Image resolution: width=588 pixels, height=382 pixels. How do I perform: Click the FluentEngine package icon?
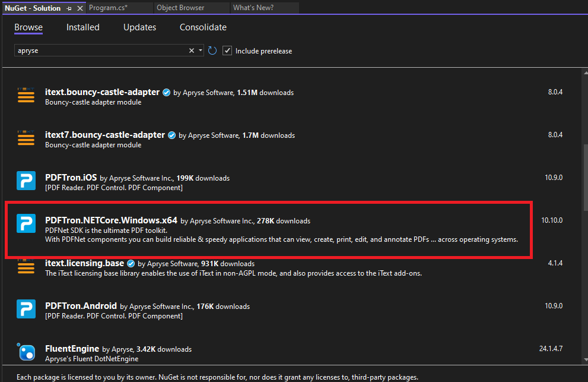(x=26, y=352)
